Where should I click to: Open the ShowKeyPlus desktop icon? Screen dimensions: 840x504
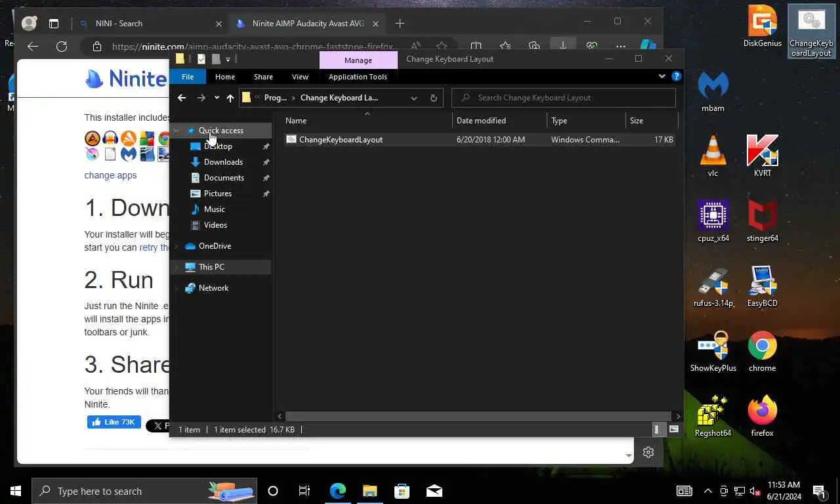pos(713,351)
